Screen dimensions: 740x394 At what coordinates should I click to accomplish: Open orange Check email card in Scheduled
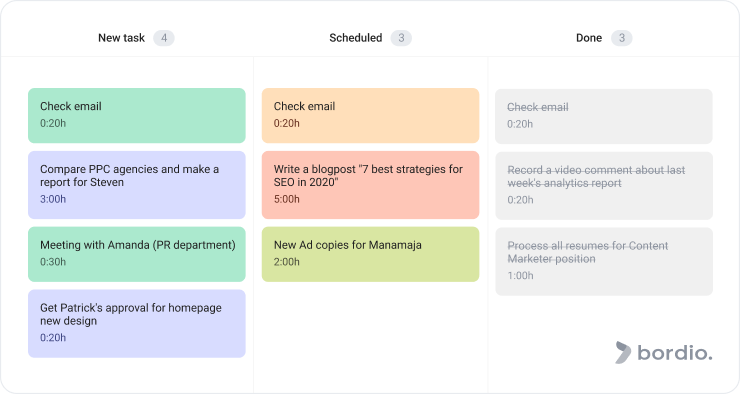[370, 116]
